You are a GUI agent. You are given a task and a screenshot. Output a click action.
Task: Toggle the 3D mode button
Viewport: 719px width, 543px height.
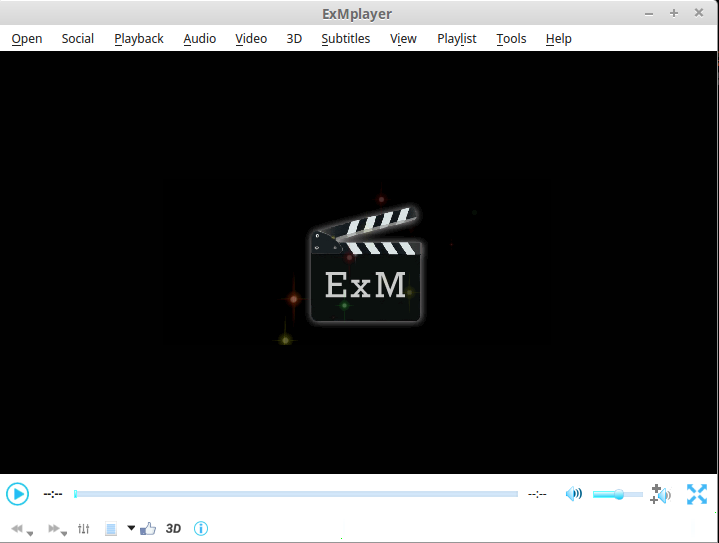(x=173, y=529)
